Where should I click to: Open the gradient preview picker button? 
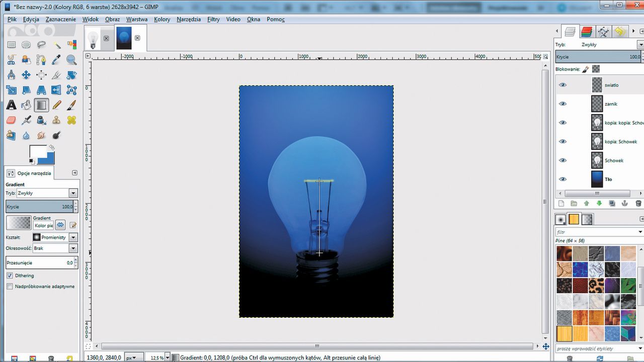click(19, 223)
